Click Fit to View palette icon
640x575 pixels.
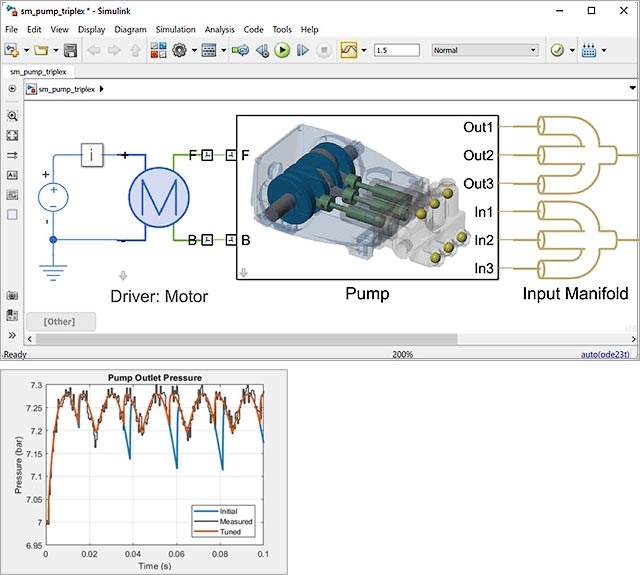tap(12, 135)
